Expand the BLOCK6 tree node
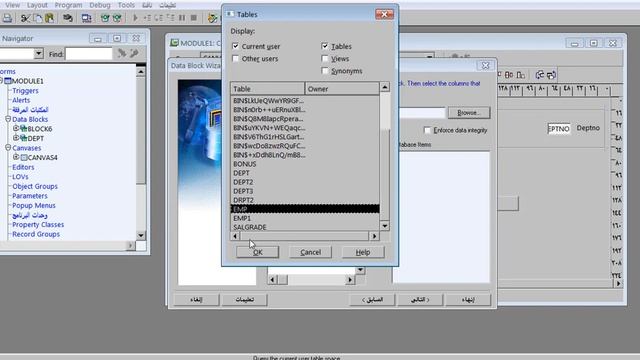Screen dimensions: 640x360 16,128
